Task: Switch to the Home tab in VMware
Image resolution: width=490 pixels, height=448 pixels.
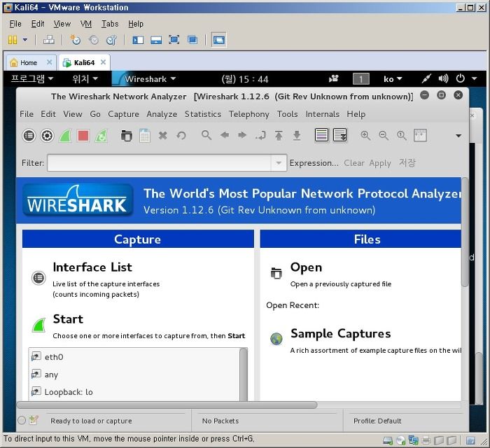Action: tap(30, 62)
